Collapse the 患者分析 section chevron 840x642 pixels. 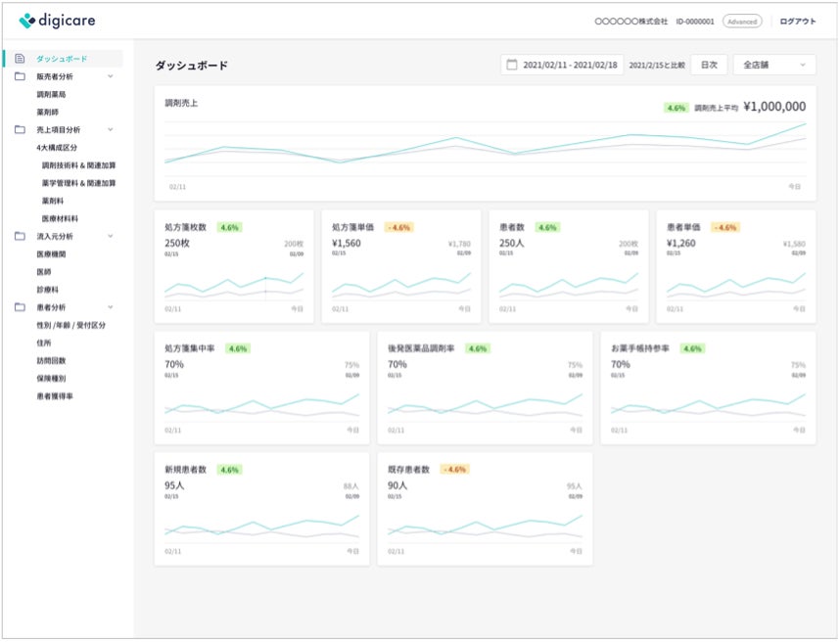pos(110,307)
